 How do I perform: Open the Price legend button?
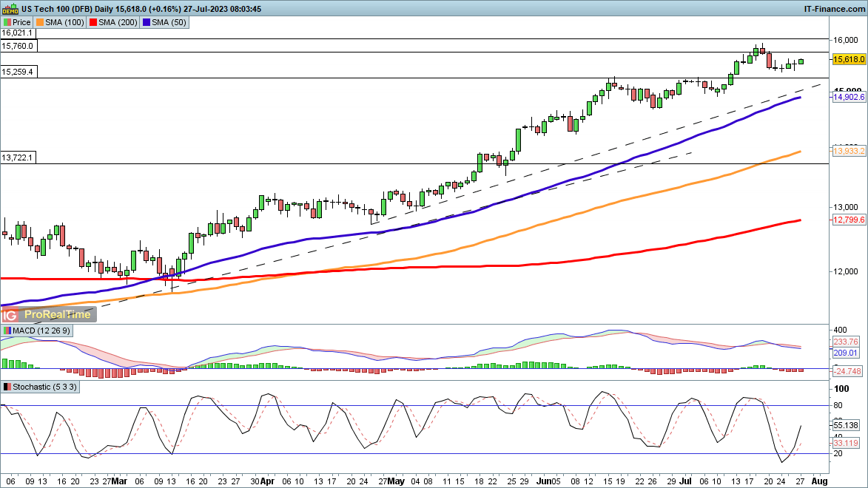coord(17,22)
